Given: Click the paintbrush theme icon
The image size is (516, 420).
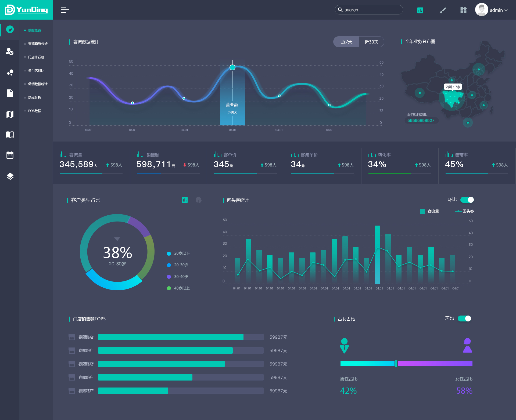Looking at the screenshot, I should (x=443, y=10).
